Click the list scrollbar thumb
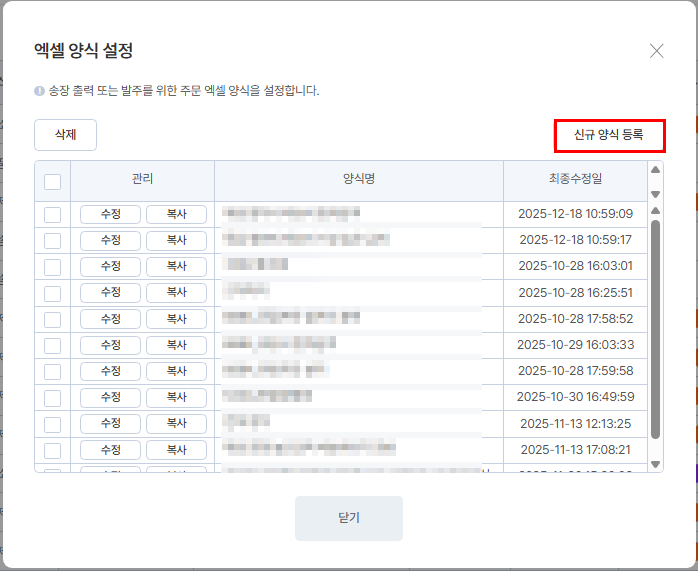 655,329
